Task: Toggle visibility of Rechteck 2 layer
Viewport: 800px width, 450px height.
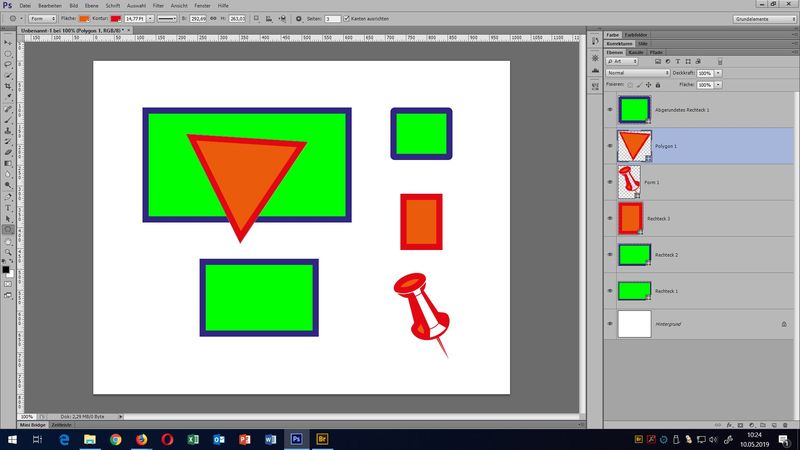Action: (610, 255)
